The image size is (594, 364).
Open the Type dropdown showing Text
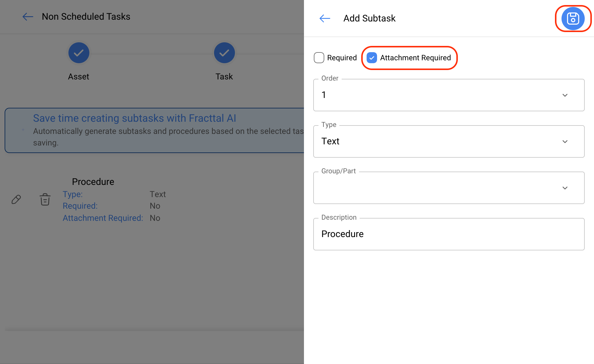pos(449,141)
